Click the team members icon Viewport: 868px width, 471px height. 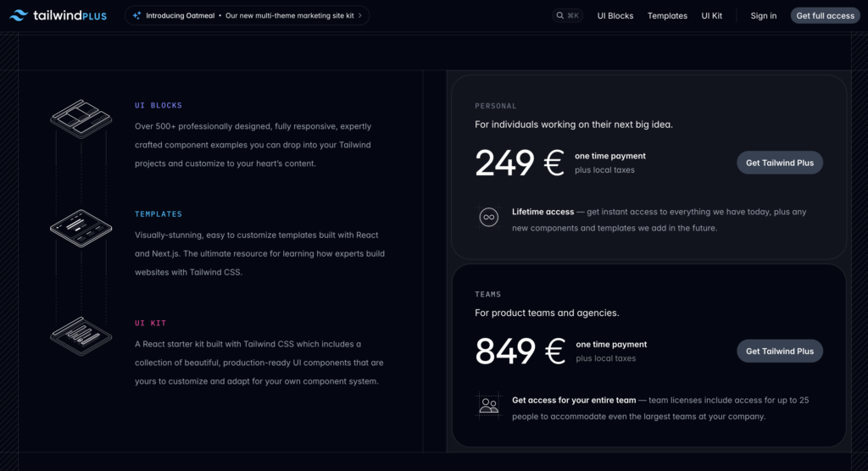pyautogui.click(x=489, y=405)
